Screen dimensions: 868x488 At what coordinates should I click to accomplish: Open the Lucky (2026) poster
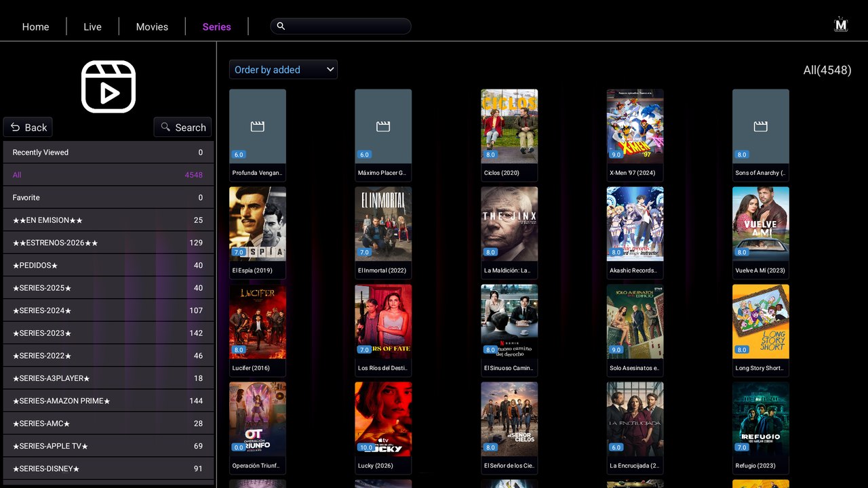[x=383, y=419]
